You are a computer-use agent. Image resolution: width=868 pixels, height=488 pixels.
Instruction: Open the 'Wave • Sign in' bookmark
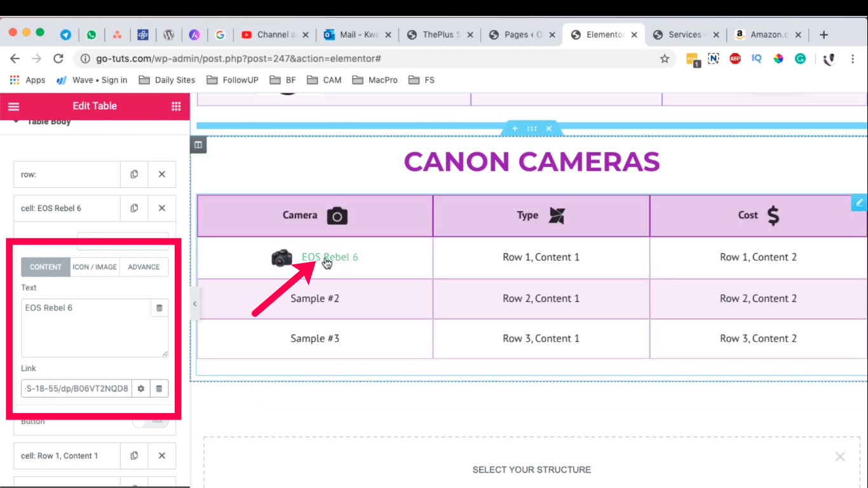92,80
